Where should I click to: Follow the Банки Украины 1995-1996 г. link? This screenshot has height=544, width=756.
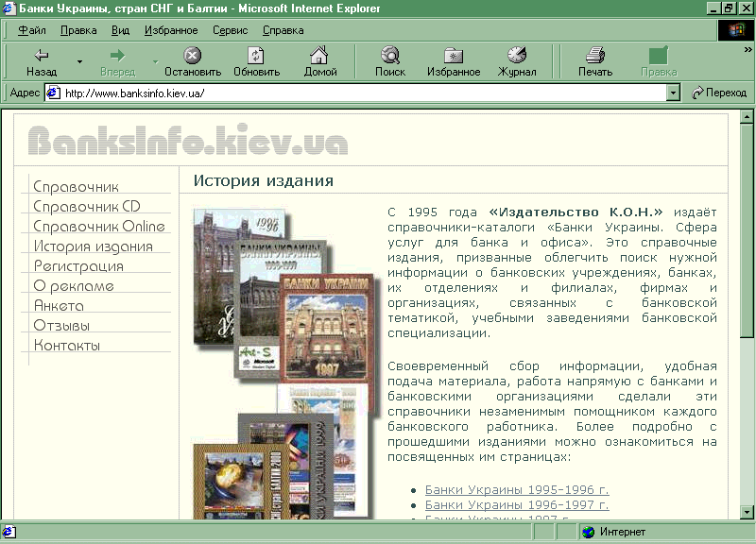[x=517, y=490]
